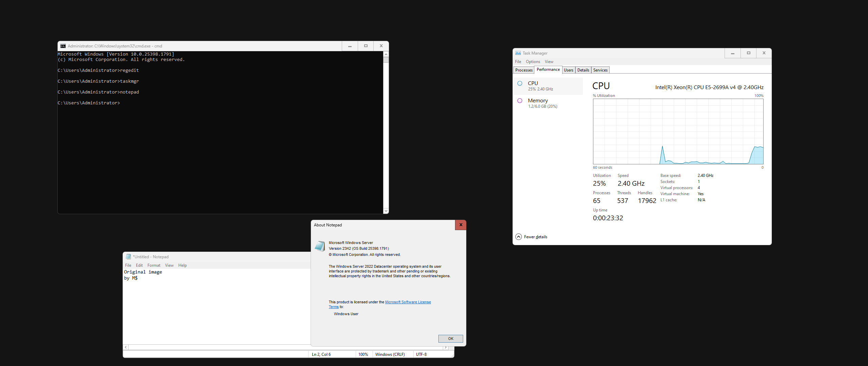Screen dimensions: 868x366
Task: Click 'Windows (CRLF)' in Notepad status bar
Action: 390,354
